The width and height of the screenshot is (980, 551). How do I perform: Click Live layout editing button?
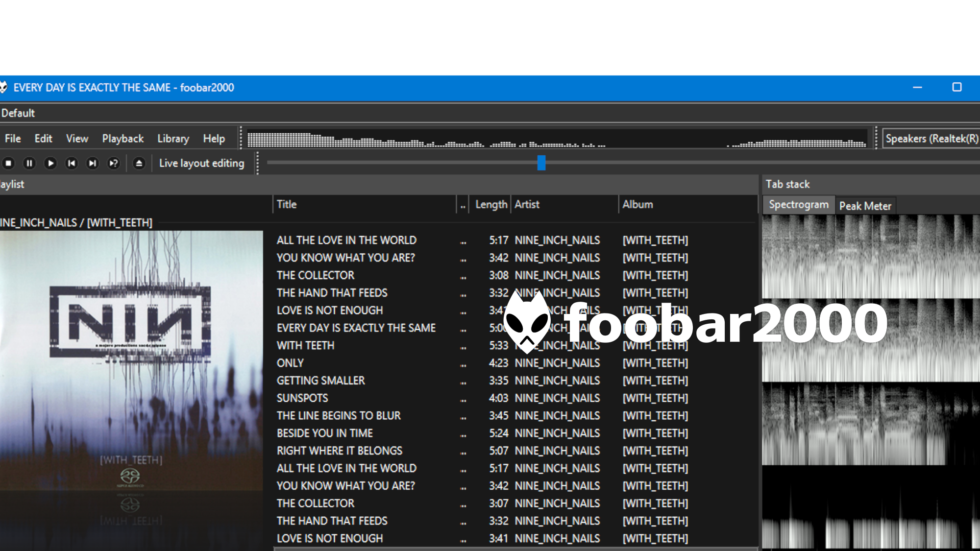(x=201, y=163)
